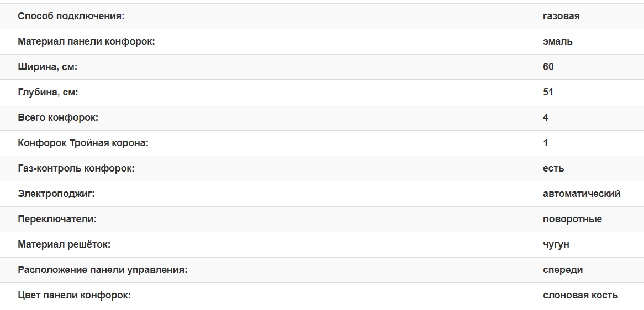Select the 'чугун' value
Screen dimensions: 644x310
[x=556, y=244]
